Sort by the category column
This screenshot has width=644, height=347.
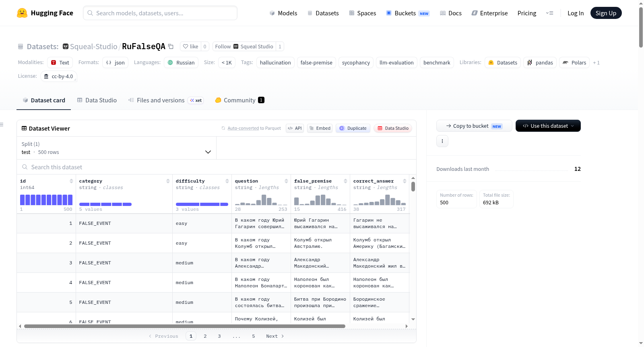[168, 181]
